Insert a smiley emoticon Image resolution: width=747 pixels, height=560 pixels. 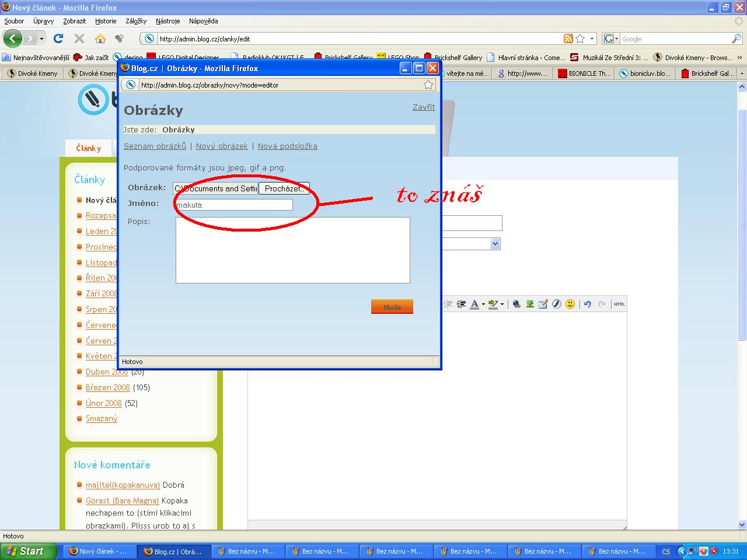[x=570, y=304]
